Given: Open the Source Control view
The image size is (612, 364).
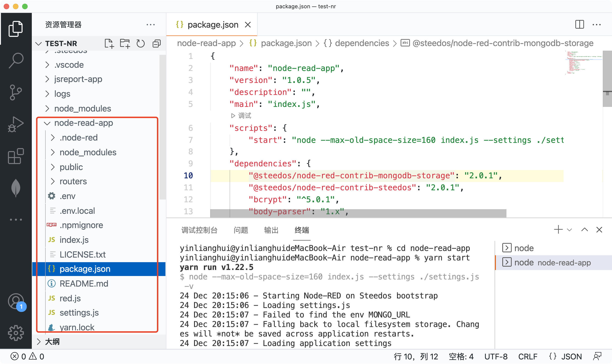Looking at the screenshot, I should pos(16,92).
